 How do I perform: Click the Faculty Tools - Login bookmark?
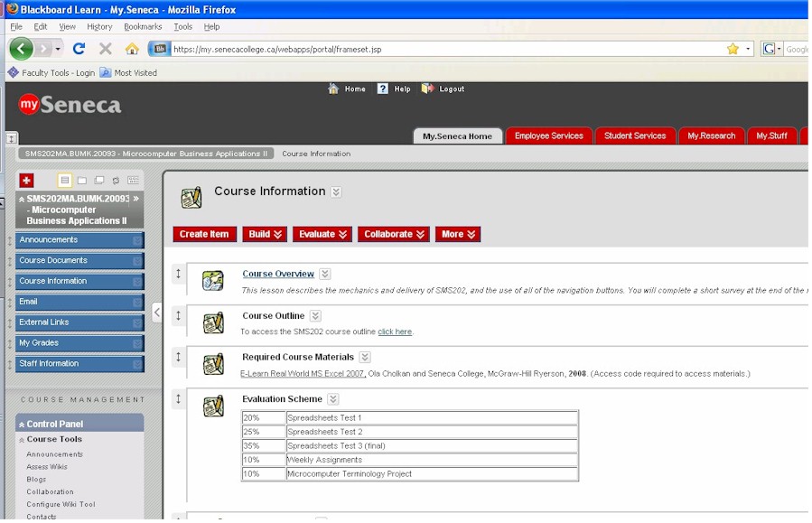51,73
